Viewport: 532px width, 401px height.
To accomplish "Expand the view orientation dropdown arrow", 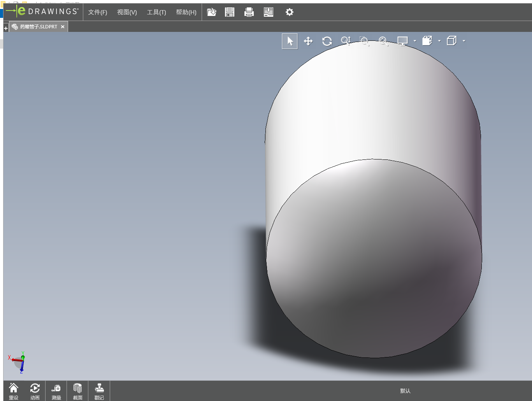I will [x=439, y=41].
